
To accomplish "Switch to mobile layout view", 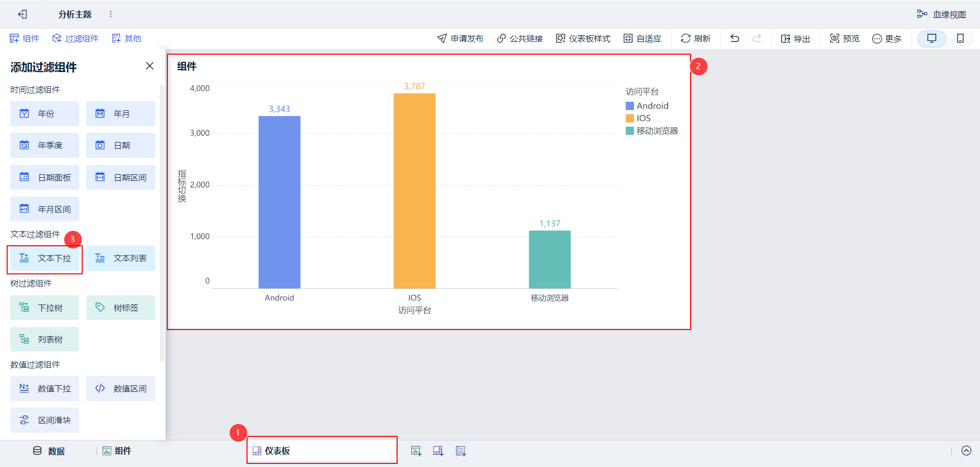I will point(960,38).
